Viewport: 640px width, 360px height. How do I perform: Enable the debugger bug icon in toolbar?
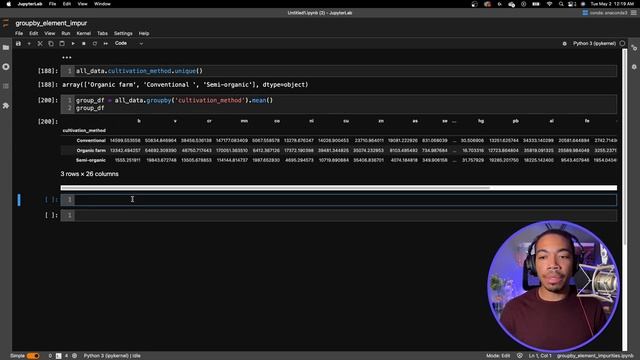click(564, 44)
